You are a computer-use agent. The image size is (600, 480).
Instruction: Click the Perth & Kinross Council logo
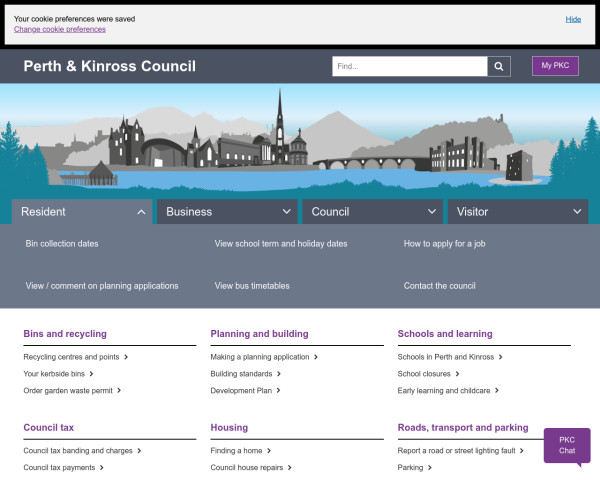(x=110, y=67)
